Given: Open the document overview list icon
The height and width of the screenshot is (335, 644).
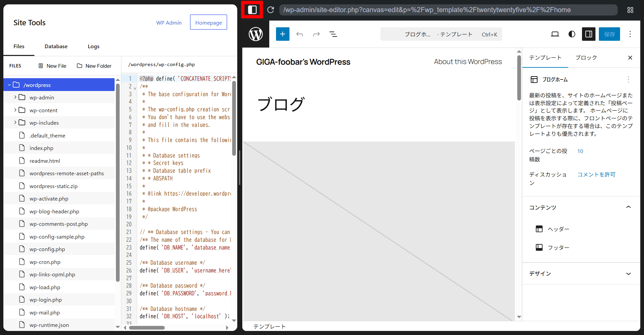Looking at the screenshot, I should point(333,34).
